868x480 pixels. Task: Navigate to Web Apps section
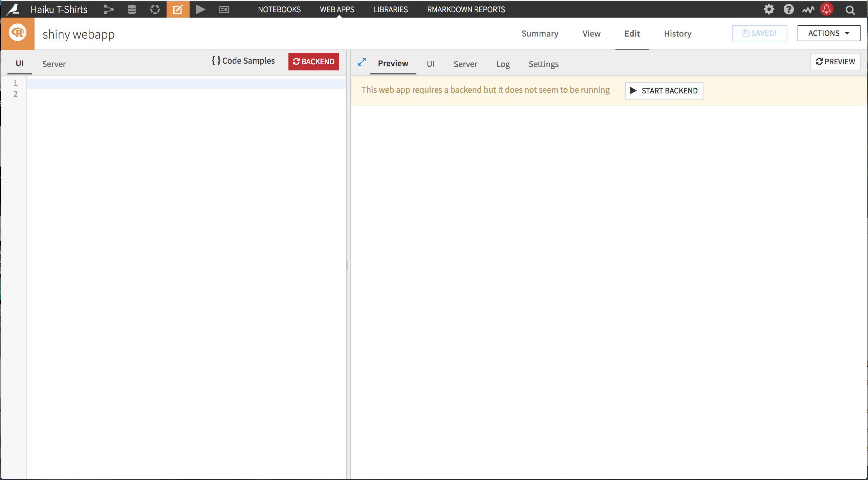[337, 9]
